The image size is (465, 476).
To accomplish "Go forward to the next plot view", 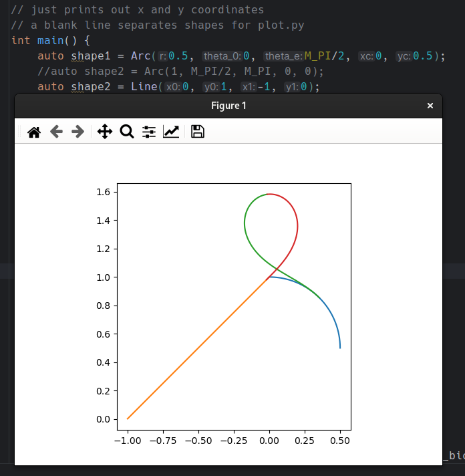I will (78, 132).
